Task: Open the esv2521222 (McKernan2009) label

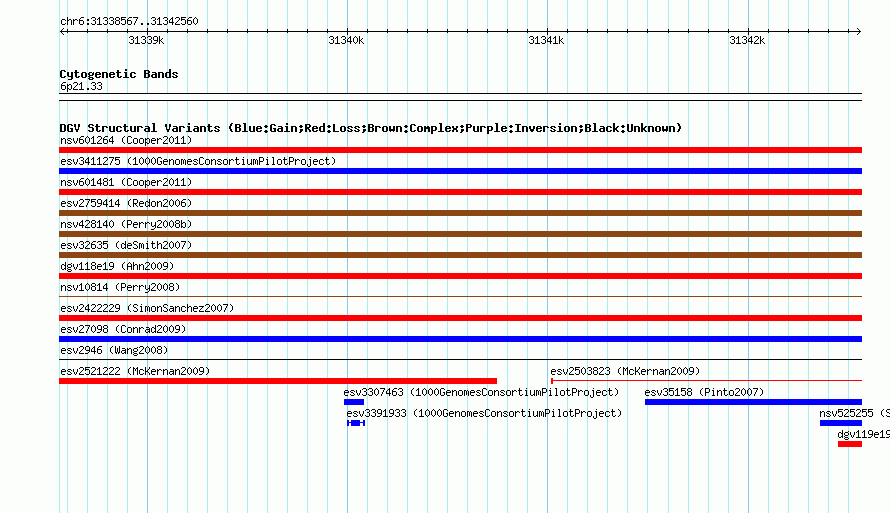Action: pyautogui.click(x=135, y=371)
